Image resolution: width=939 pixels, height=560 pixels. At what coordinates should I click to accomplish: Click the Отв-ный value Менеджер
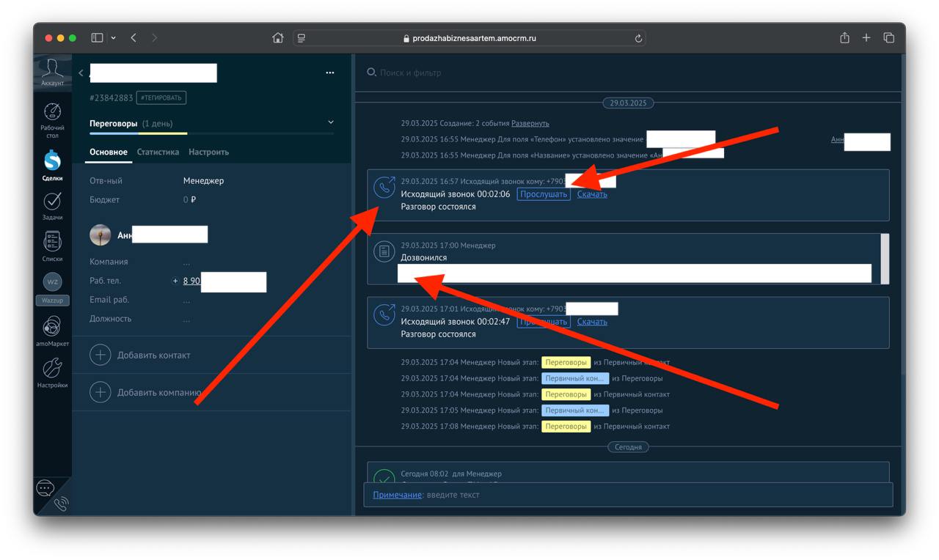pyautogui.click(x=203, y=180)
